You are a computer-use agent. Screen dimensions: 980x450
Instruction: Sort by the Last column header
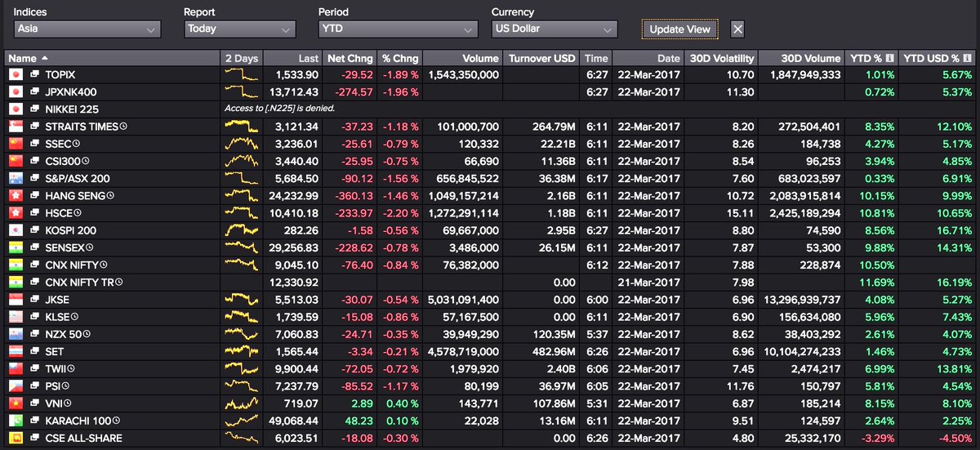293,58
